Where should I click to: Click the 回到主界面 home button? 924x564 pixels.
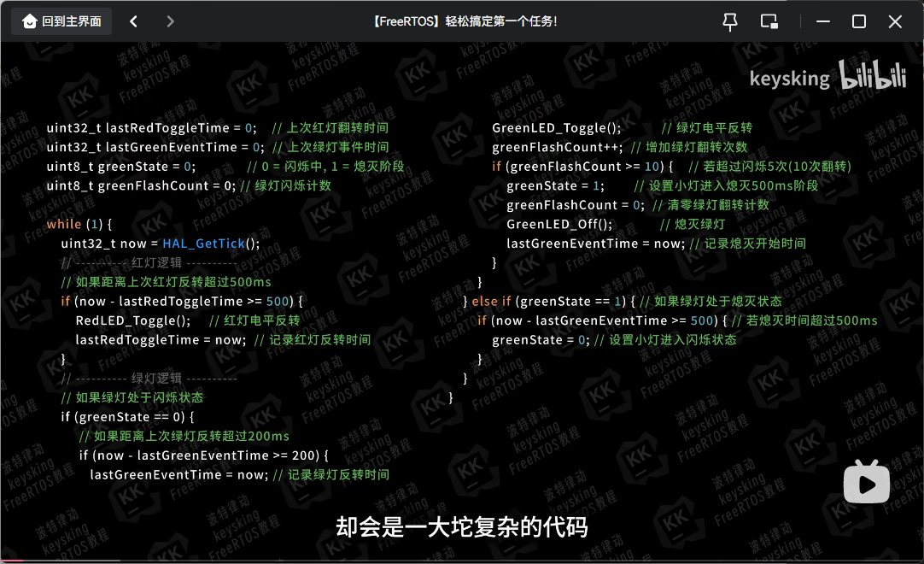[x=61, y=22]
